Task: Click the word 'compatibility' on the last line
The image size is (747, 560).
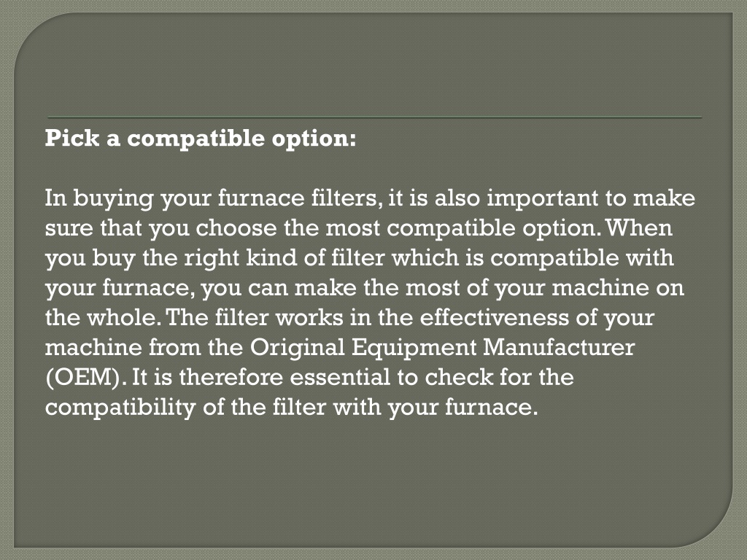Action: (120, 408)
